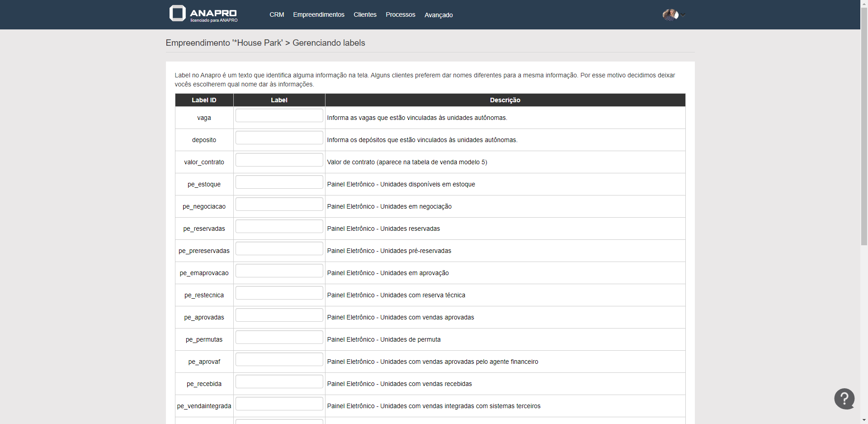Click the label field for vaga
868x424 pixels.
point(279,116)
